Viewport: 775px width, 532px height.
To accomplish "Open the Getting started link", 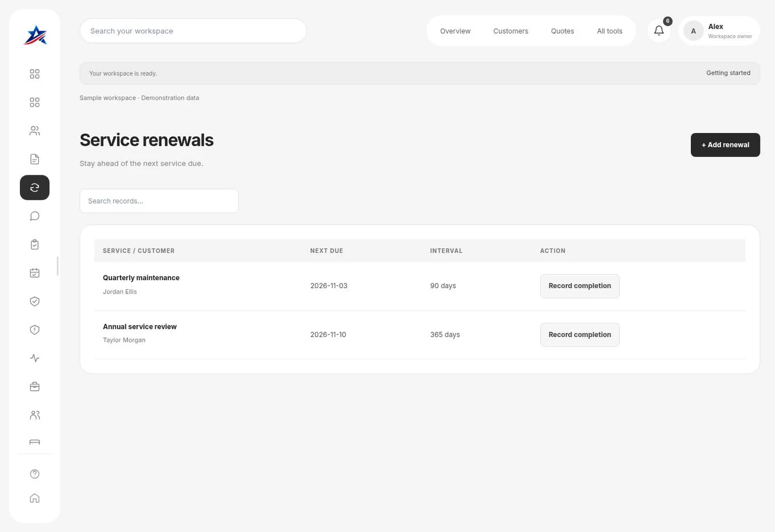I will 728,73.
